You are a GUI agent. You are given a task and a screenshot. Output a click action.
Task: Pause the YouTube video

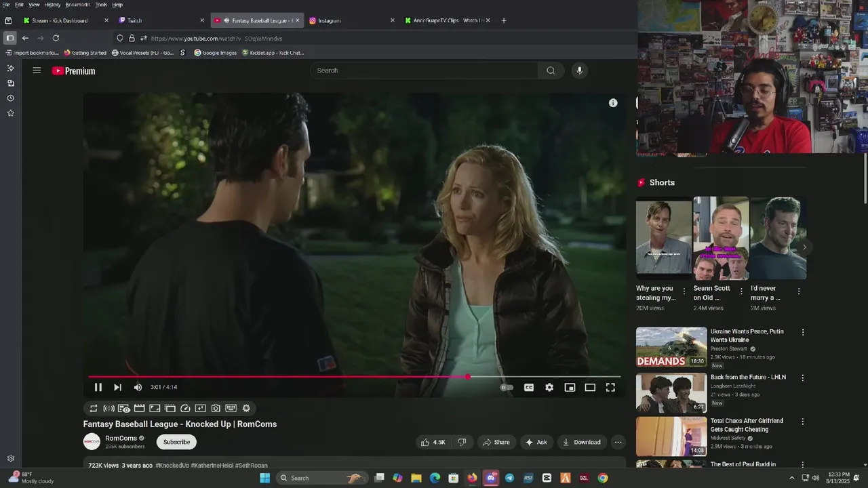click(98, 387)
